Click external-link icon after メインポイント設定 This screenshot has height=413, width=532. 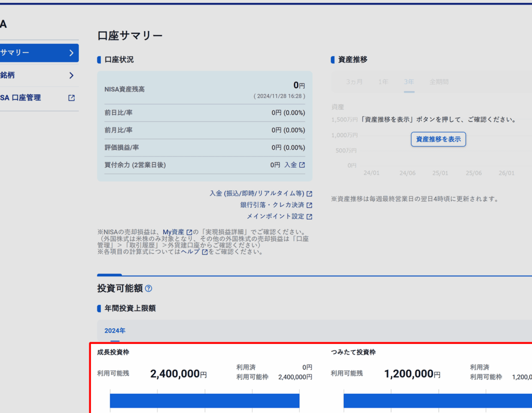[x=310, y=216]
